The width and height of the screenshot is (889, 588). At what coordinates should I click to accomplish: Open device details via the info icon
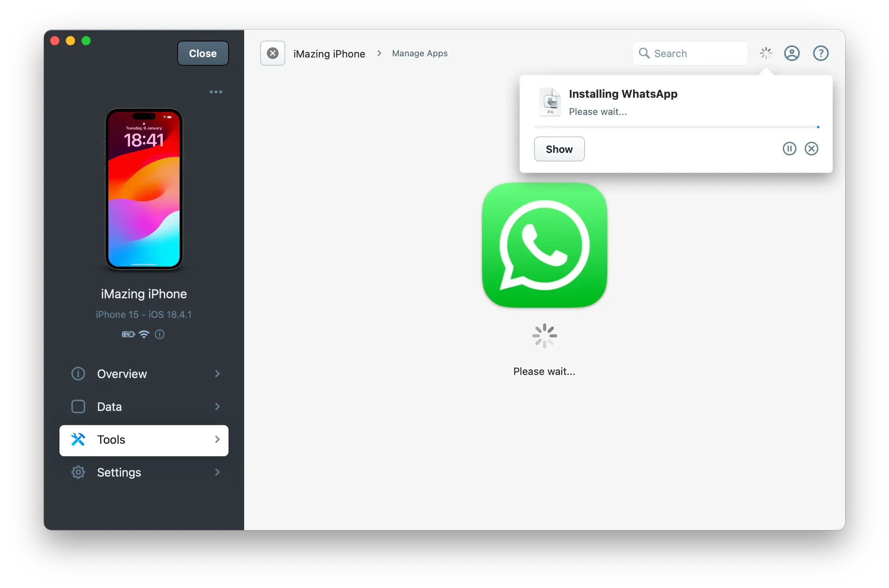tap(159, 334)
